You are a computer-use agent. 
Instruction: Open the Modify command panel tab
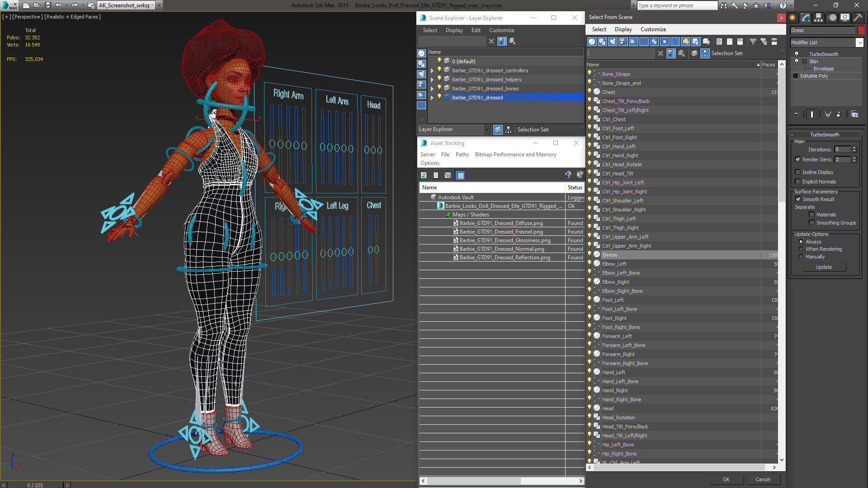coord(806,18)
